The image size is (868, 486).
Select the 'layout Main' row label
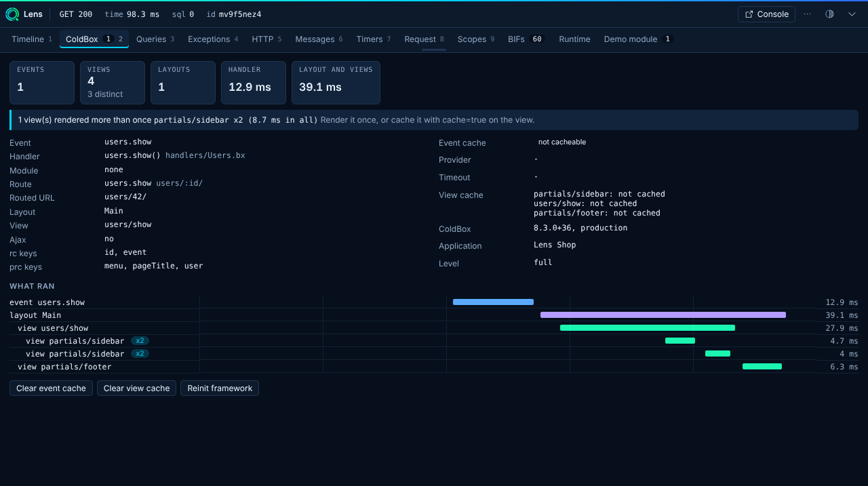(x=35, y=315)
